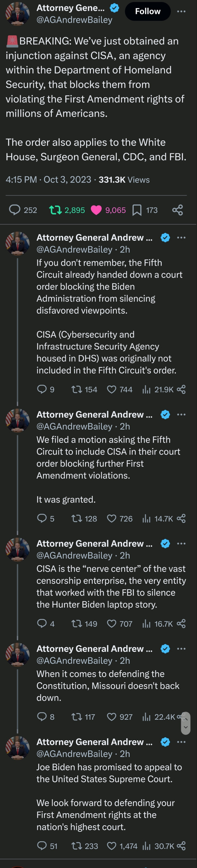Like the 'nerve center' tweet with 707 likes

111,624
